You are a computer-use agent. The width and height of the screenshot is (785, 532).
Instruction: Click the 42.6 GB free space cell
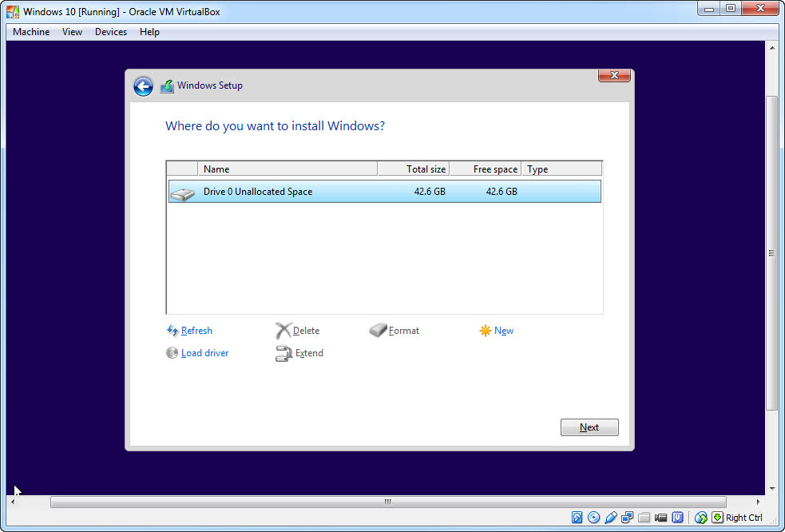[502, 192]
